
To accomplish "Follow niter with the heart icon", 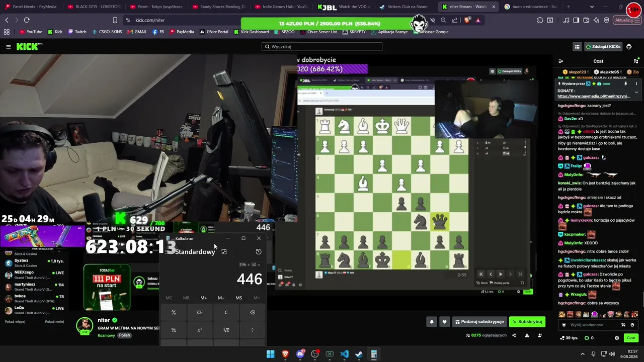I will pyautogui.click(x=444, y=322).
